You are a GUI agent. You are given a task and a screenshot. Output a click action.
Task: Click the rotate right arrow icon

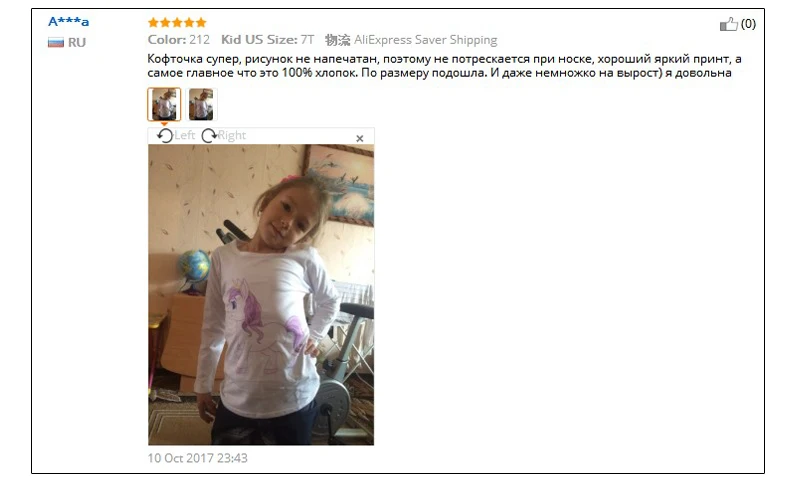(x=209, y=136)
